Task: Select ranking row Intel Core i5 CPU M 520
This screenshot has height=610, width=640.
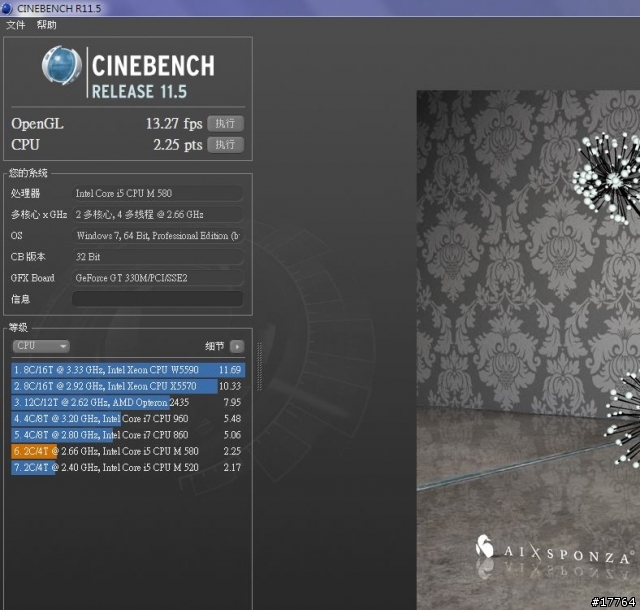Action: click(x=128, y=468)
